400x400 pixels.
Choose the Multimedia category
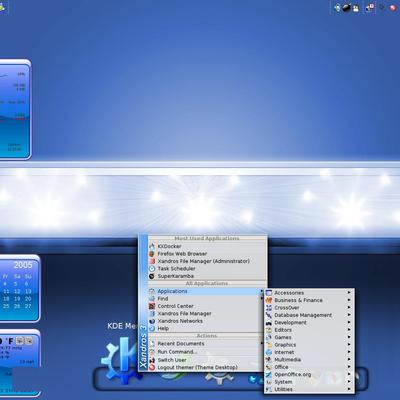(x=309, y=360)
